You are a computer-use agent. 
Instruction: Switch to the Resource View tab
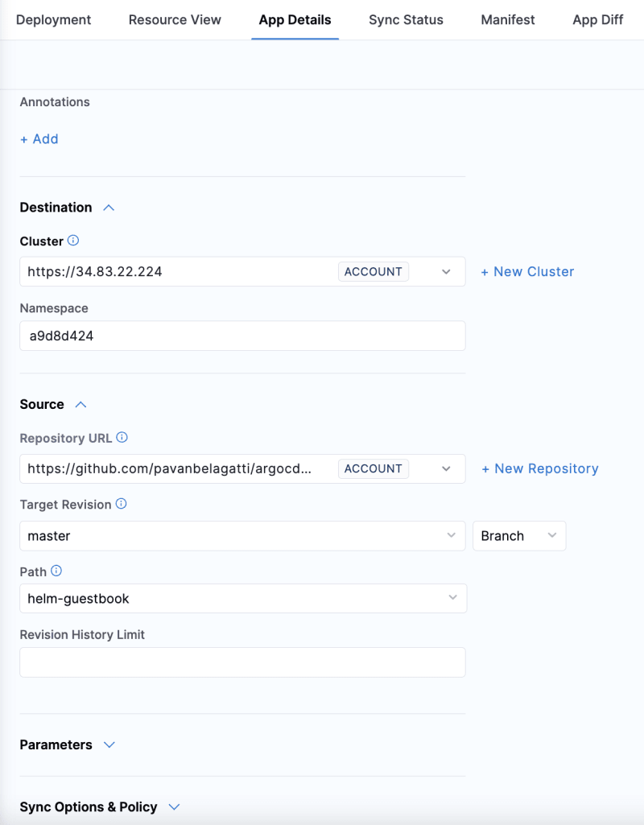coord(175,20)
